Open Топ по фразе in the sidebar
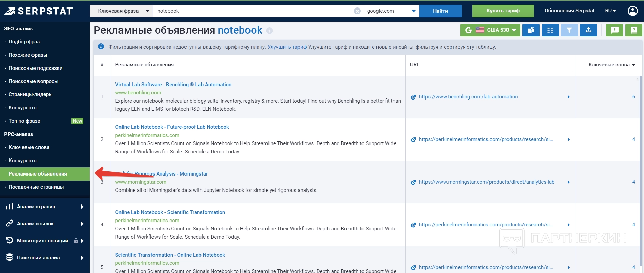 (25, 121)
